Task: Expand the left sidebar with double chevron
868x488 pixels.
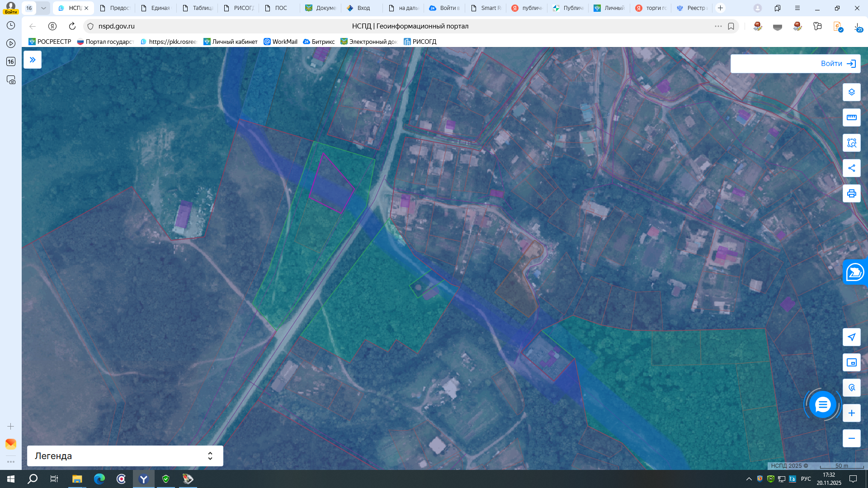Action: click(33, 60)
